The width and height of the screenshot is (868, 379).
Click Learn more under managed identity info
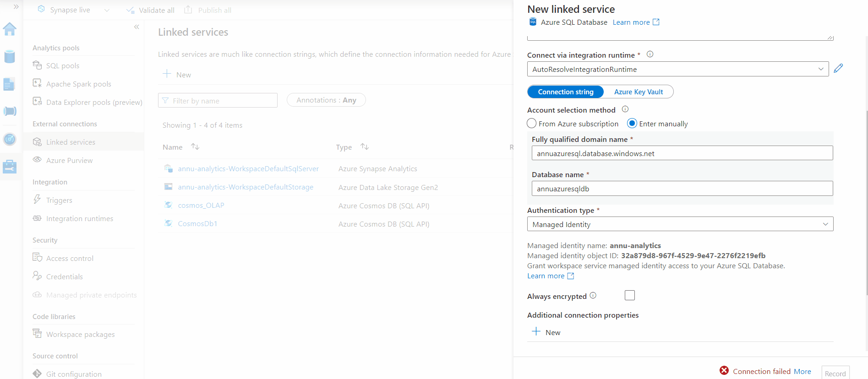(x=550, y=276)
